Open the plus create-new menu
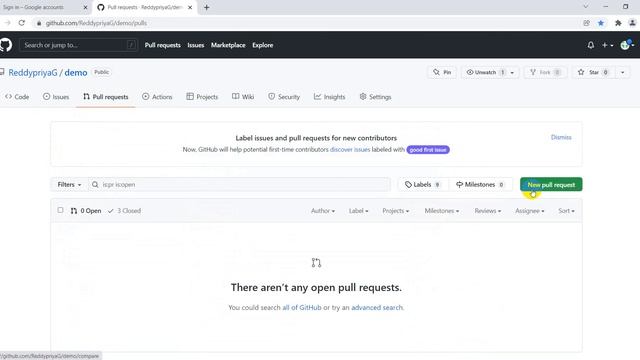The image size is (640, 360). (607, 45)
